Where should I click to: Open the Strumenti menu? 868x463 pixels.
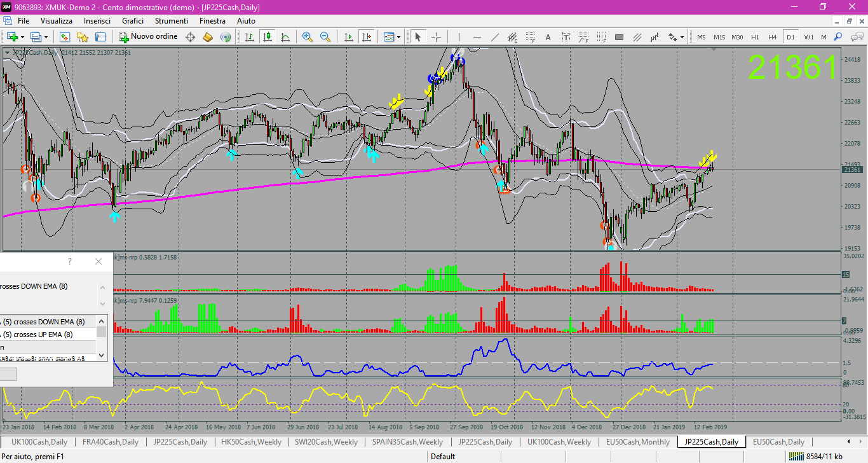point(172,21)
